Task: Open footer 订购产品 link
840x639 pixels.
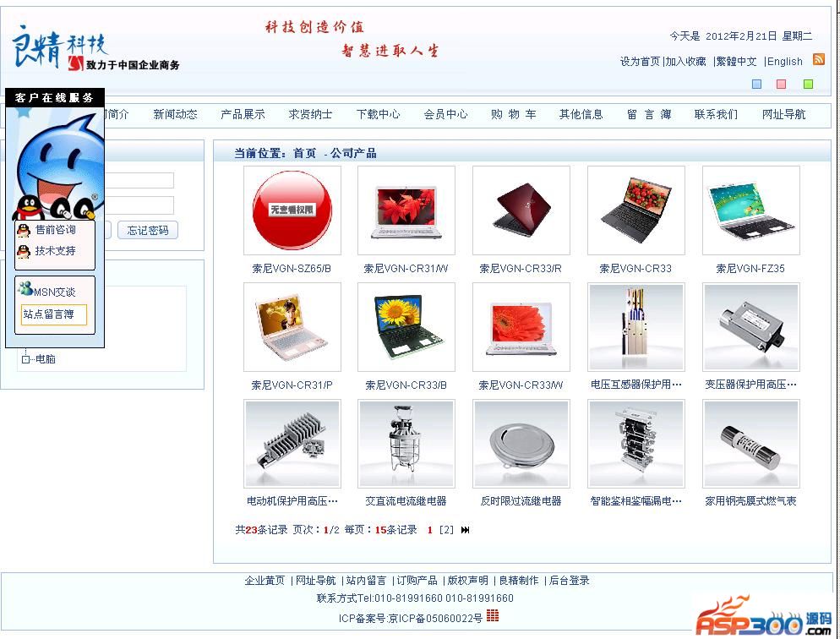Action: [417, 581]
